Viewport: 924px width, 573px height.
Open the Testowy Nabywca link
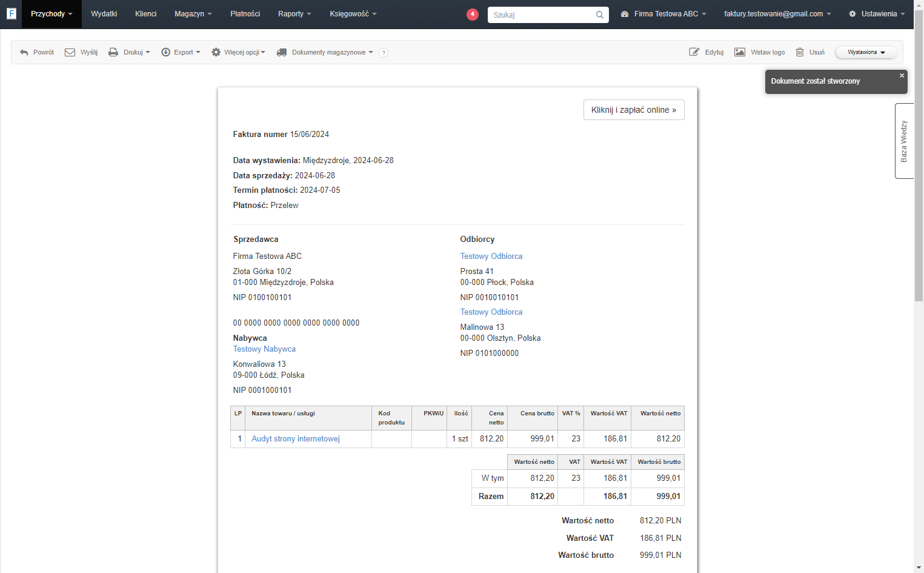264,349
